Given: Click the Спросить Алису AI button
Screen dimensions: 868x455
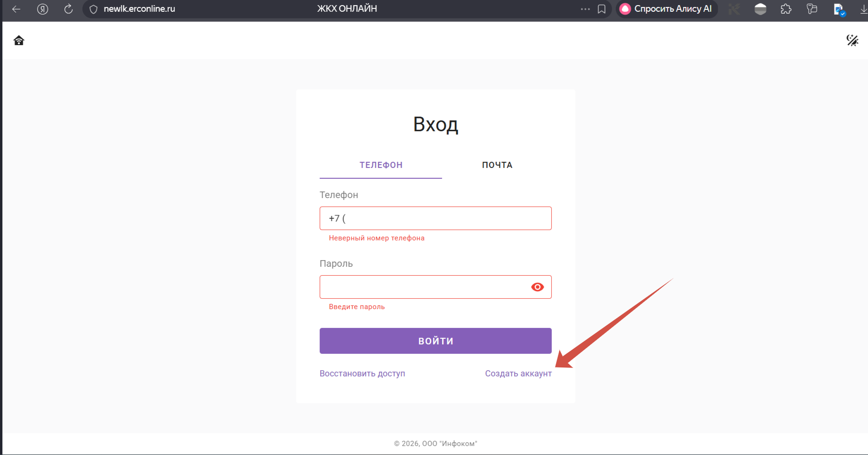Looking at the screenshot, I should (667, 9).
